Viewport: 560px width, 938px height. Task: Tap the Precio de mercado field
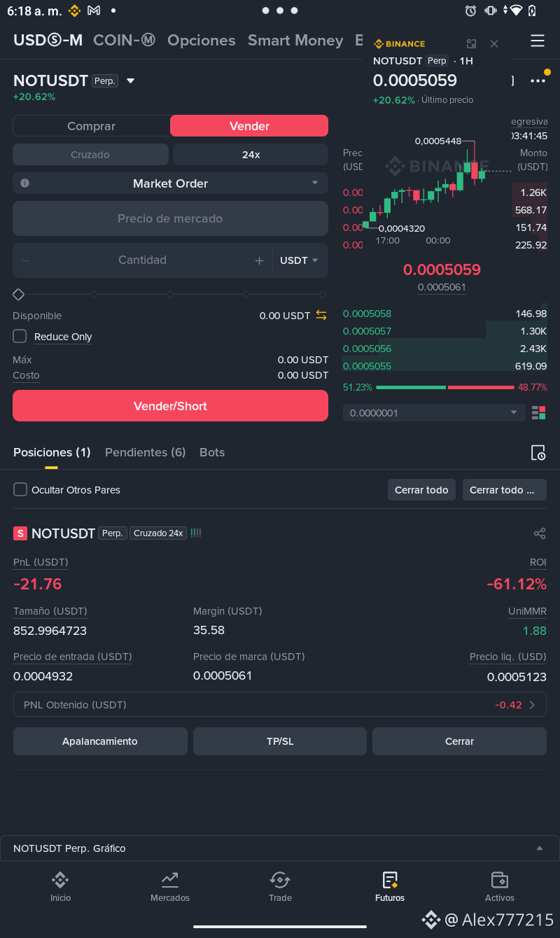tap(170, 218)
